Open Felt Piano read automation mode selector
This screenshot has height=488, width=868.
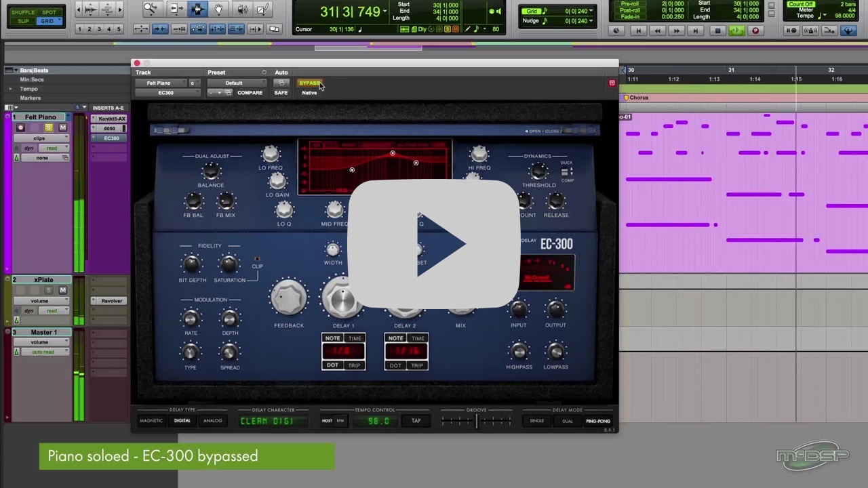[x=53, y=148]
